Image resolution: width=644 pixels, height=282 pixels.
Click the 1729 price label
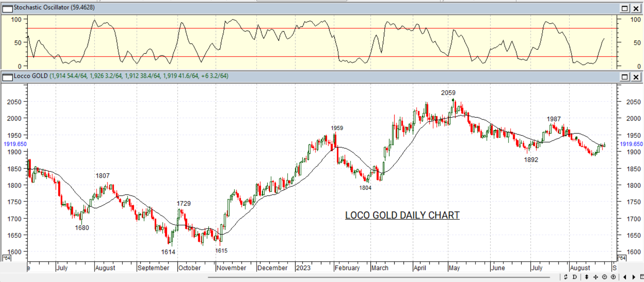click(184, 204)
